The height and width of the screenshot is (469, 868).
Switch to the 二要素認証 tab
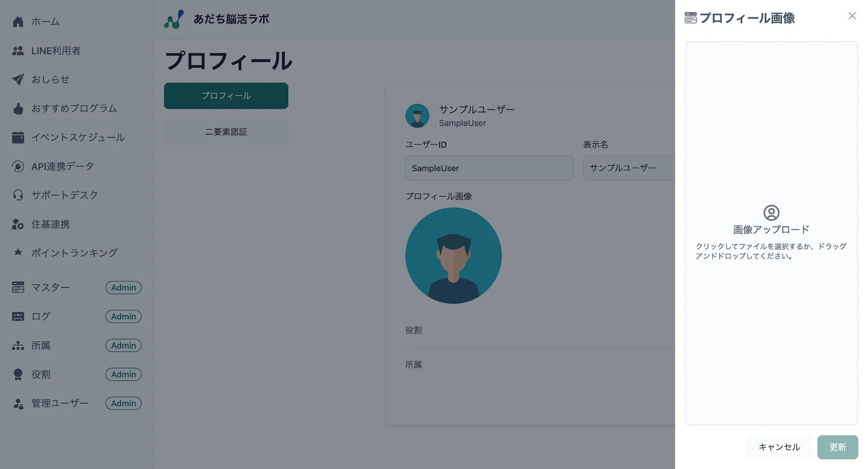point(226,132)
